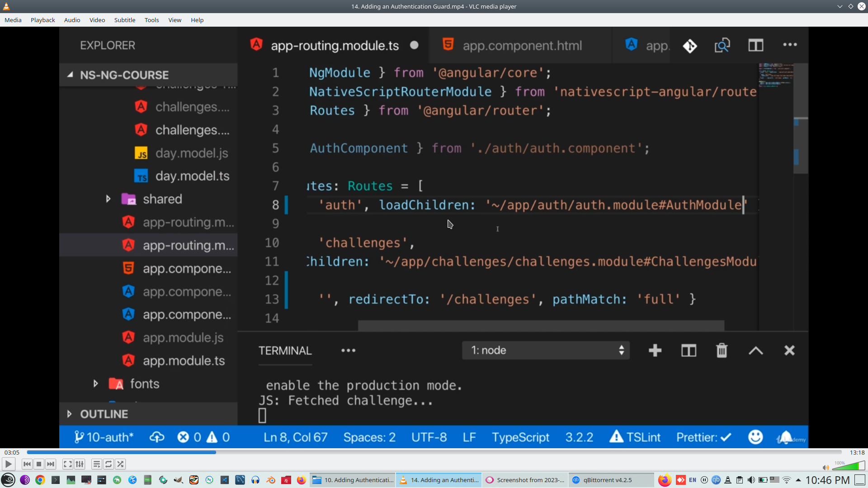Click the volume speaker mute icon
Image resolution: width=868 pixels, height=488 pixels.
click(826, 467)
